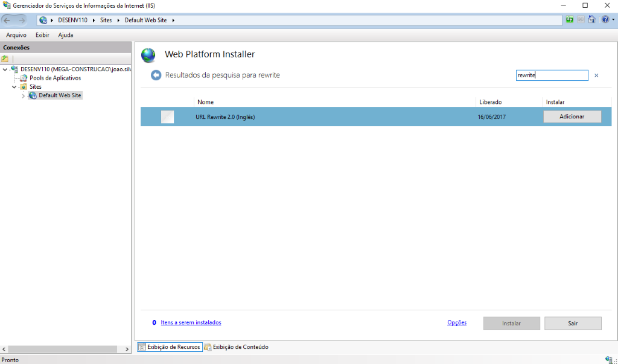The height and width of the screenshot is (364, 618).
Task: Open the help dropdown arrow
Action: pos(613,19)
